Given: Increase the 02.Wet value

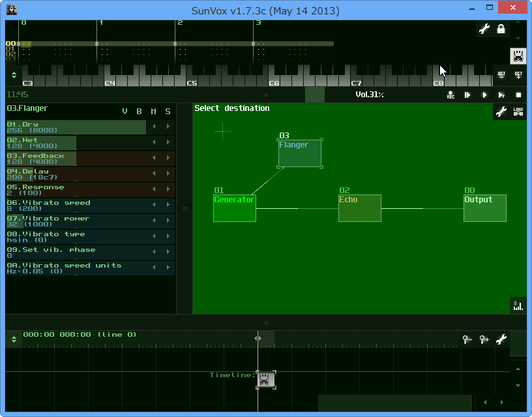Looking at the screenshot, I should tap(168, 142).
